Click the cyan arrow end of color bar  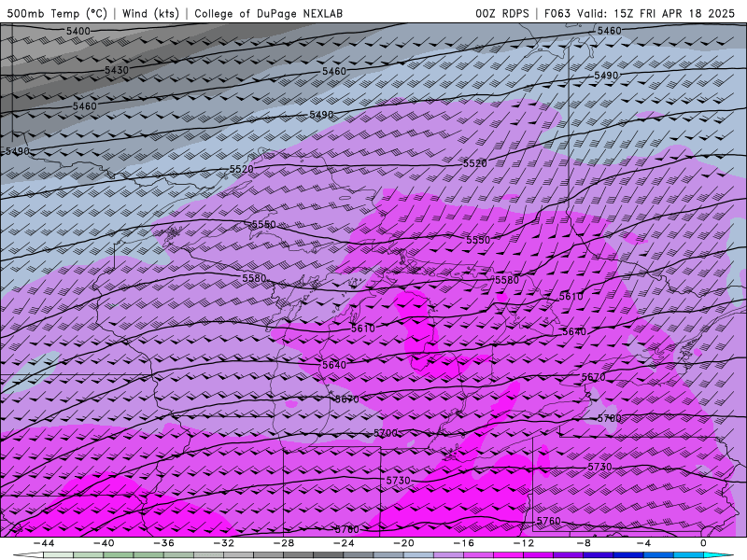719,555
